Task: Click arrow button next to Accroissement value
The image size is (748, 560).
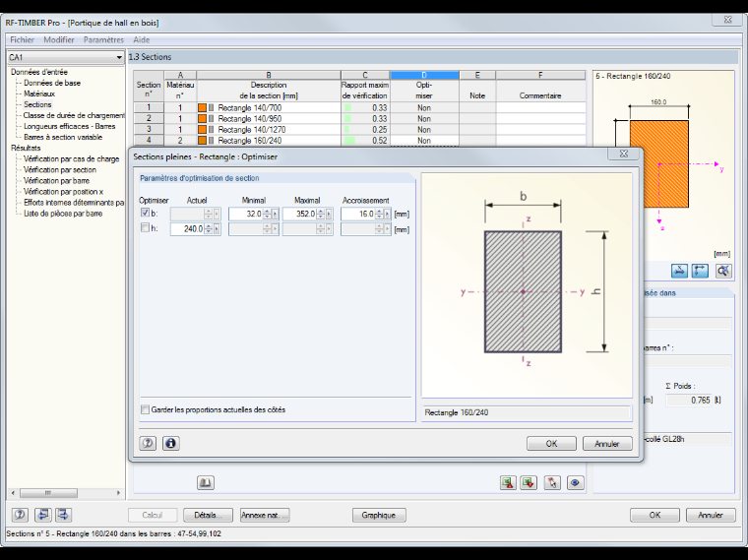Action: [387, 214]
